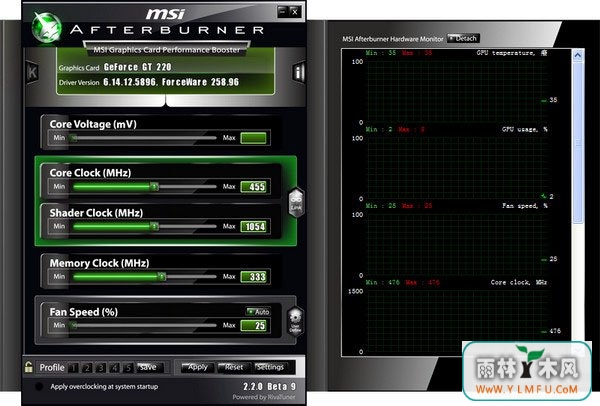This screenshot has width=600, height=406.
Task: Click the GPU temperature graph
Action: click(455, 92)
